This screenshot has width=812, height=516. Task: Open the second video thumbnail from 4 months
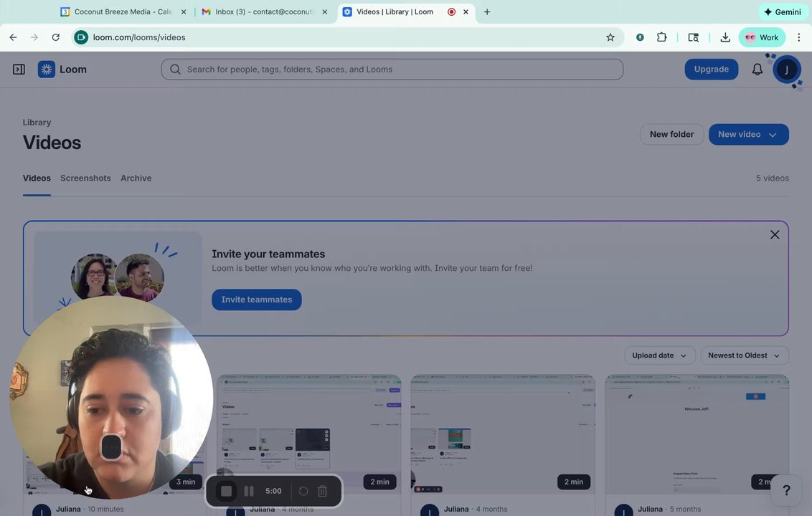pos(308,434)
